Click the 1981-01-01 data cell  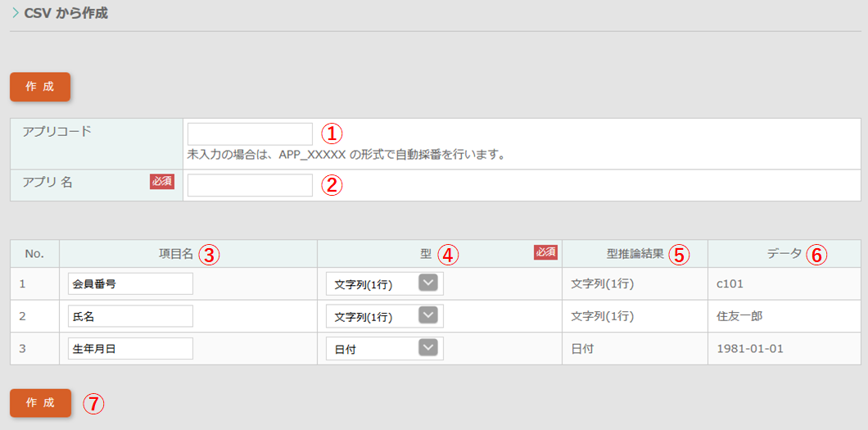(749, 348)
